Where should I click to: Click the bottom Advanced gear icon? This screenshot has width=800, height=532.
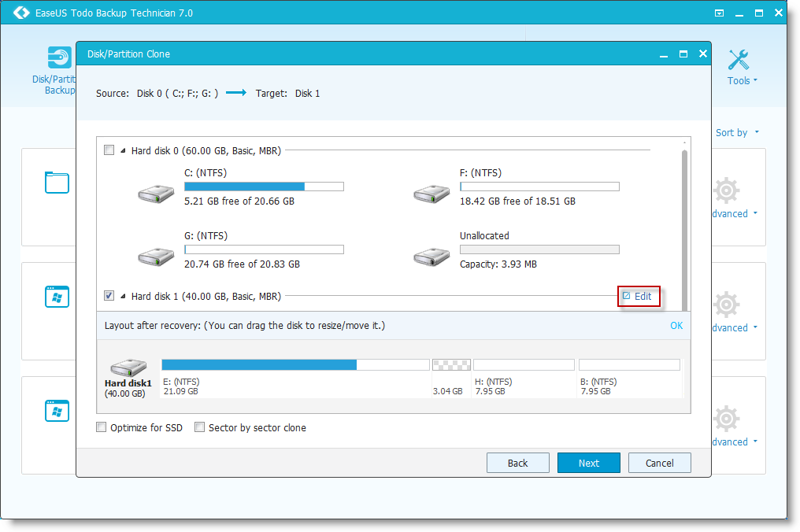tap(727, 419)
